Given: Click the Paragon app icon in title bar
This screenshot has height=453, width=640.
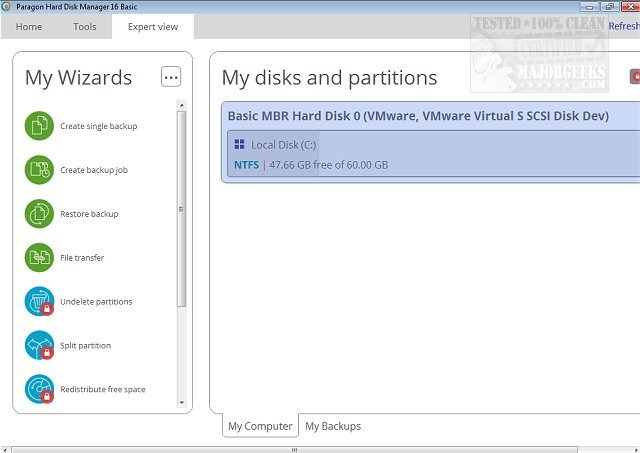Looking at the screenshot, I should click(x=6, y=6).
